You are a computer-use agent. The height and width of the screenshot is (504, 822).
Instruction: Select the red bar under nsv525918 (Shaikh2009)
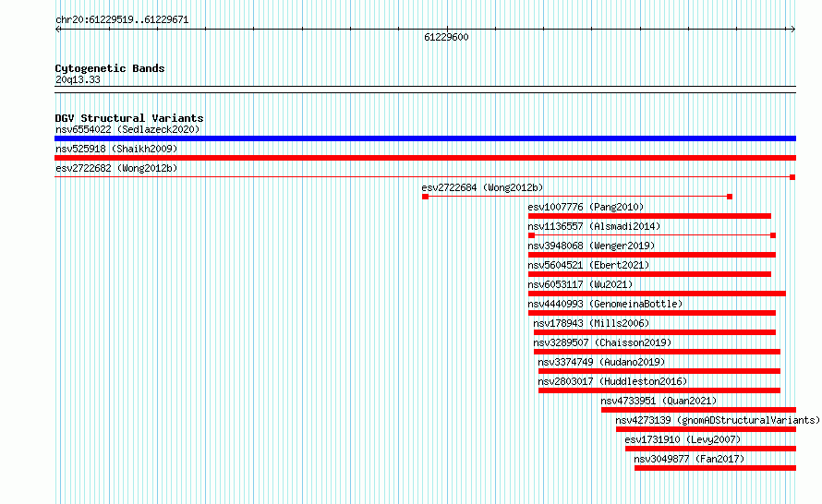point(425,158)
